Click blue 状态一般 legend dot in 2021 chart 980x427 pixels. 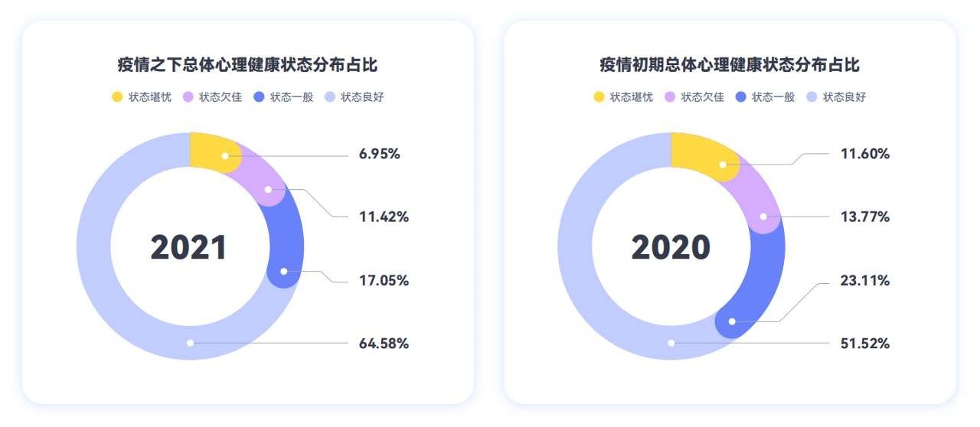258,97
